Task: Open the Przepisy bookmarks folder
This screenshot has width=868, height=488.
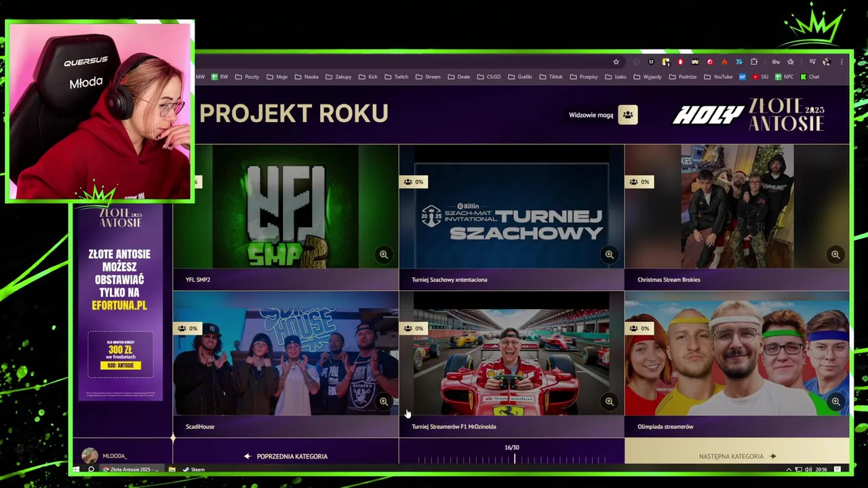Action: [x=584, y=77]
